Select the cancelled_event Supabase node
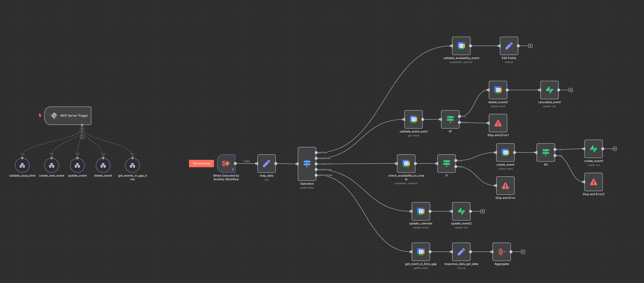This screenshot has height=283, width=644. pyautogui.click(x=549, y=90)
